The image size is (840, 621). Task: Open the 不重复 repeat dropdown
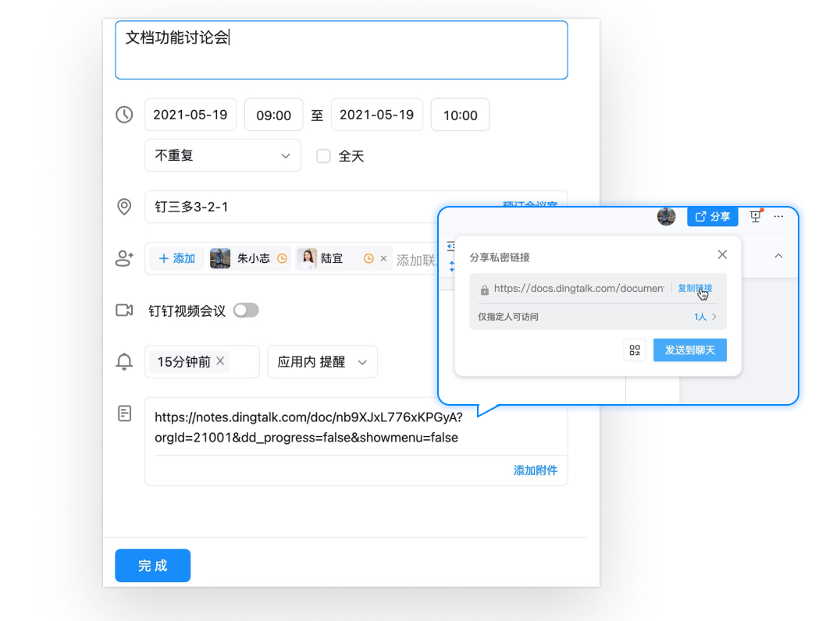click(x=222, y=155)
